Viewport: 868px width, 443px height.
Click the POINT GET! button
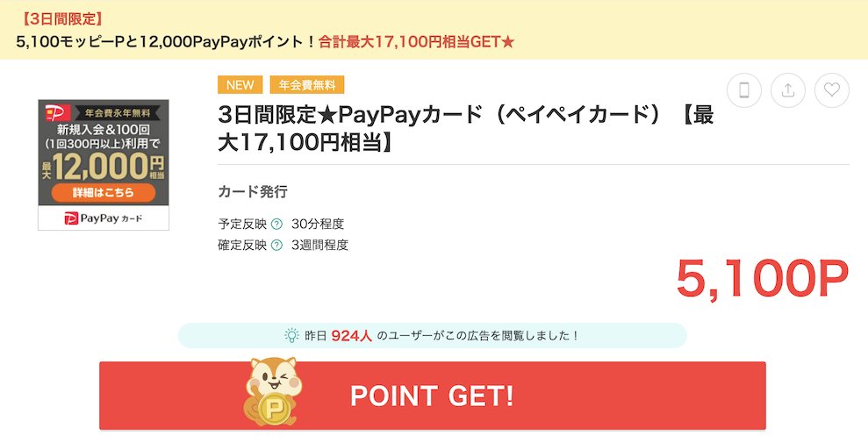click(433, 396)
